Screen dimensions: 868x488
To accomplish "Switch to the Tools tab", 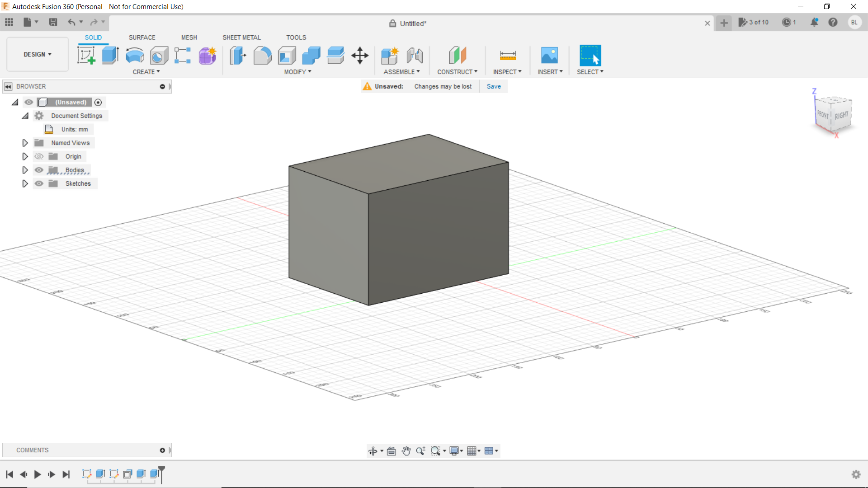I will point(296,38).
